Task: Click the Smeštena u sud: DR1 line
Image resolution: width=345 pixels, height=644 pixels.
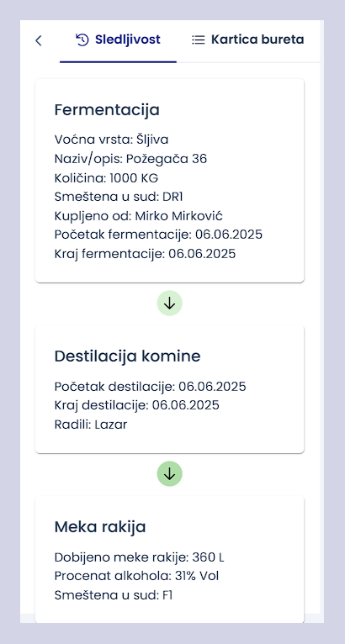Action: click(x=119, y=197)
